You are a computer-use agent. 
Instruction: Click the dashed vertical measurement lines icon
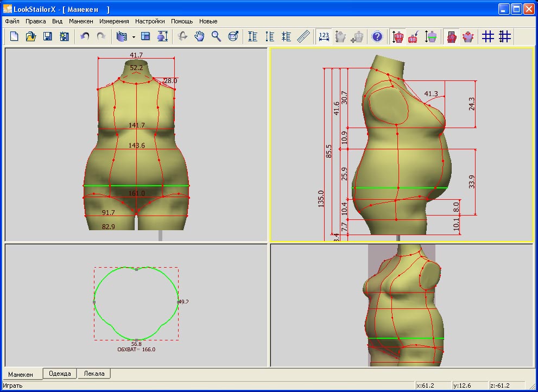click(x=270, y=36)
